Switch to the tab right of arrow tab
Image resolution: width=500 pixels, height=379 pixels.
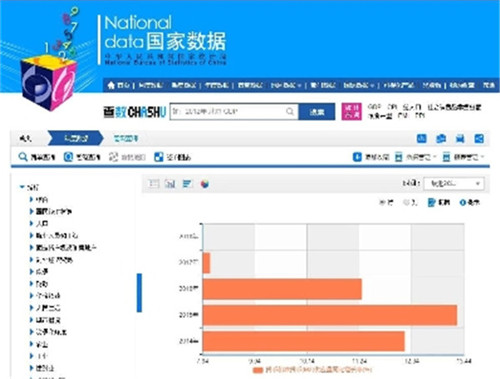126,139
